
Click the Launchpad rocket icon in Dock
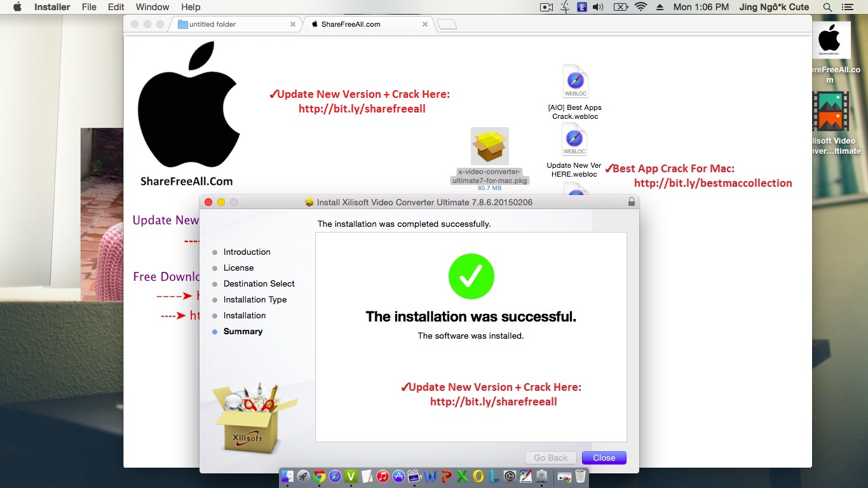coord(303,476)
